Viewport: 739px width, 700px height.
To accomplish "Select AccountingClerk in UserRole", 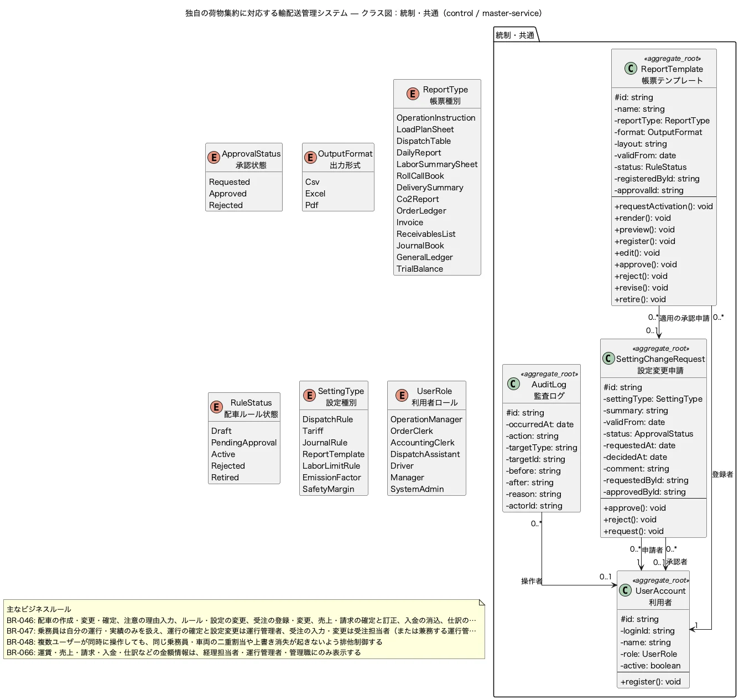I will tap(423, 443).
